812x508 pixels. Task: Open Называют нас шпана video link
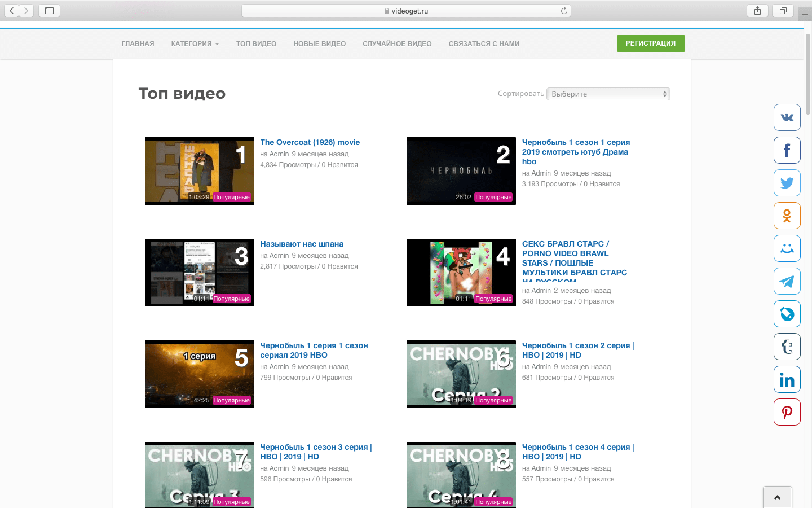point(302,244)
